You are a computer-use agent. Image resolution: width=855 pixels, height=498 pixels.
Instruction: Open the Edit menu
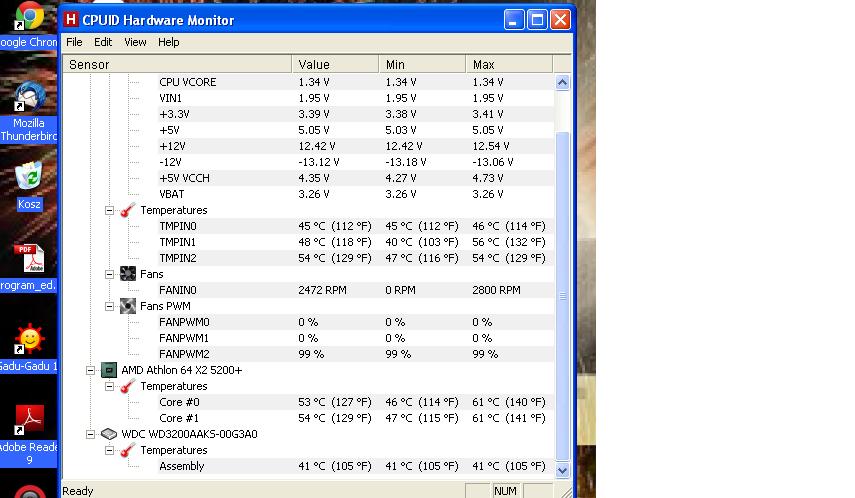coord(103,42)
